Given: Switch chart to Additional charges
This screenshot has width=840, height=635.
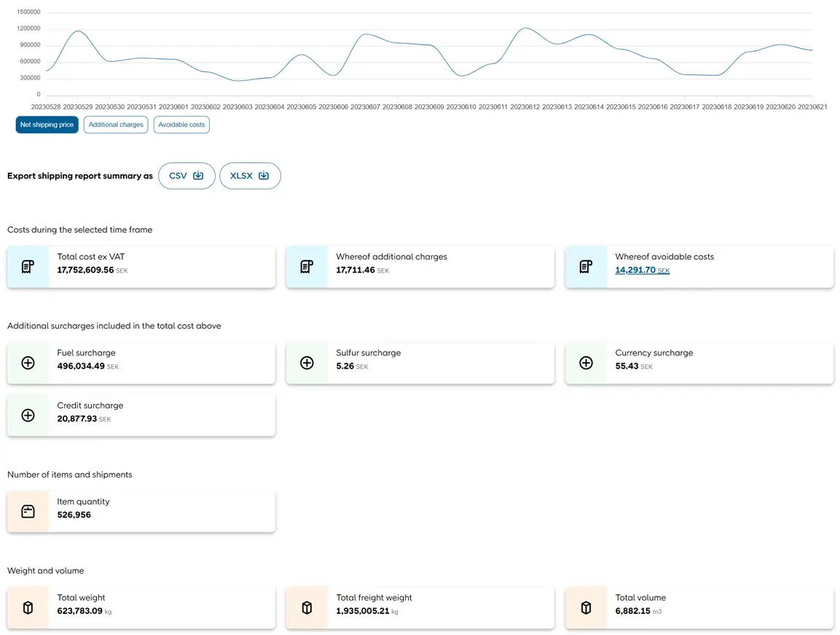Looking at the screenshot, I should 116,125.
